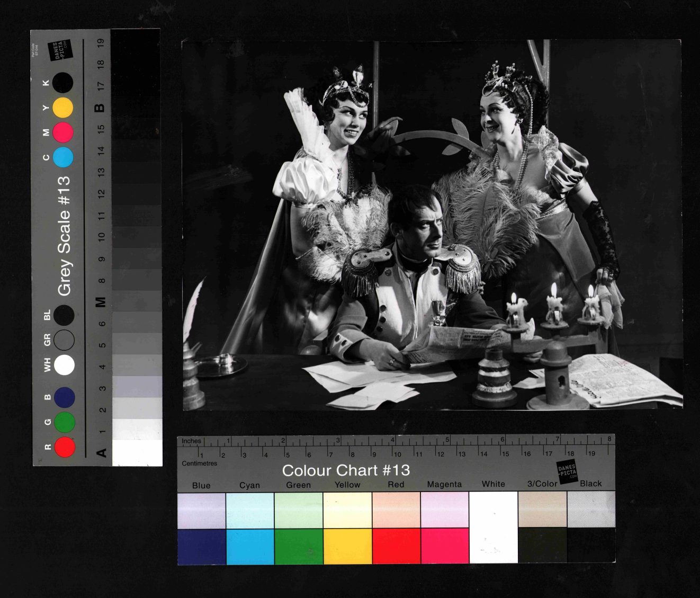
Task: Click the Danes-Picta logo on the colour chart
Action: [x=567, y=471]
